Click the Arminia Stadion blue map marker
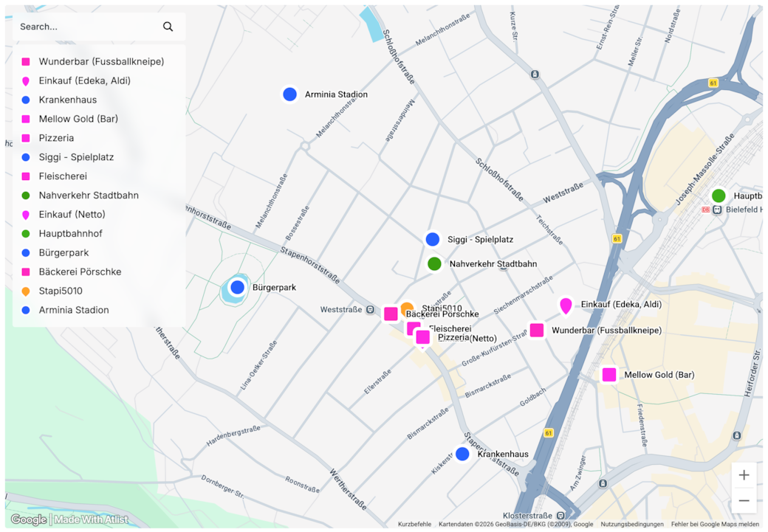 (290, 94)
